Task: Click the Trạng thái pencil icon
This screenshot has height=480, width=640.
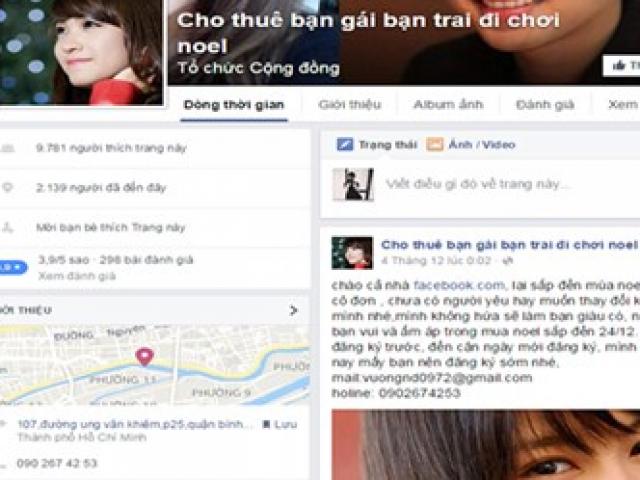Action: click(x=345, y=144)
